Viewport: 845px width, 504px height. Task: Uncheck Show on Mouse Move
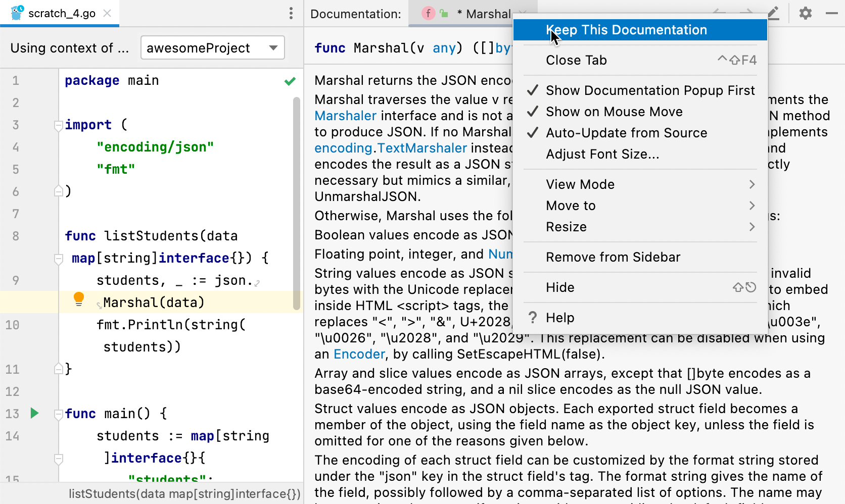point(614,112)
